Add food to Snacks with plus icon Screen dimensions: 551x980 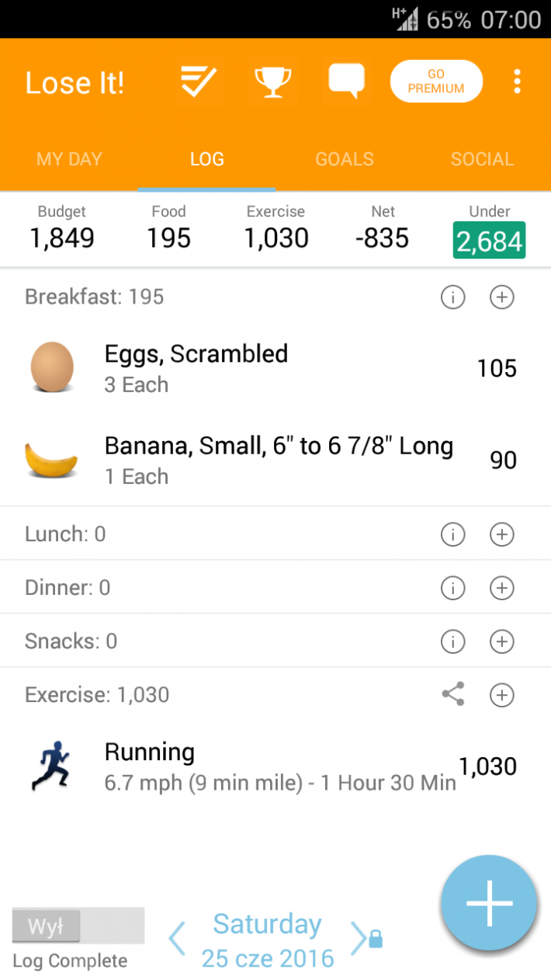pos(502,641)
